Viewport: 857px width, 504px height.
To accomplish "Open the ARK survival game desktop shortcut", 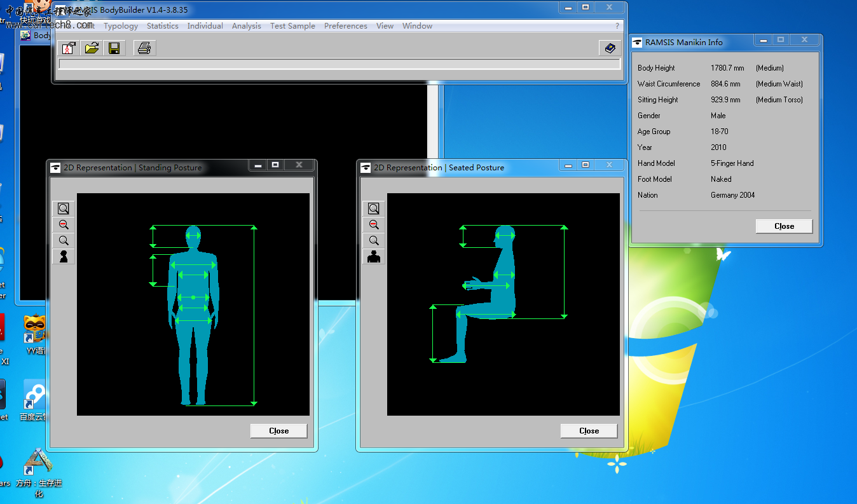I will 38,473.
